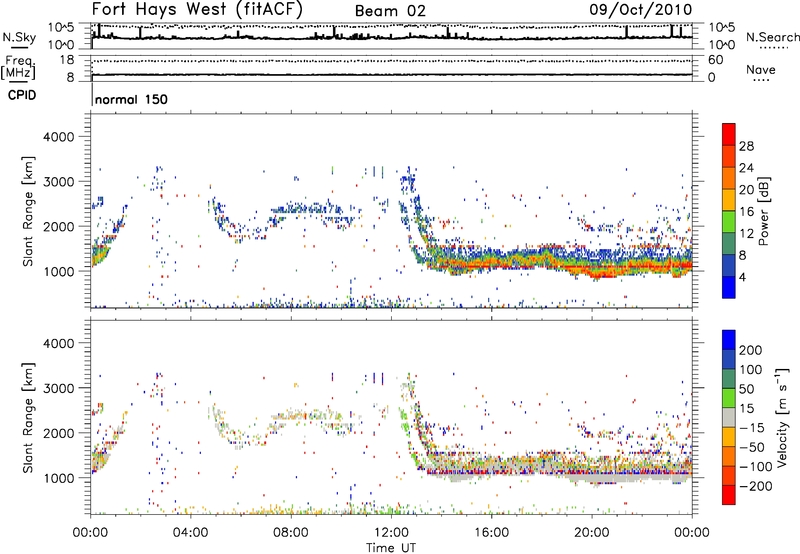Click the "4000" tick in the velocity panel
This screenshot has width=800, height=554.
pyautogui.click(x=58, y=343)
